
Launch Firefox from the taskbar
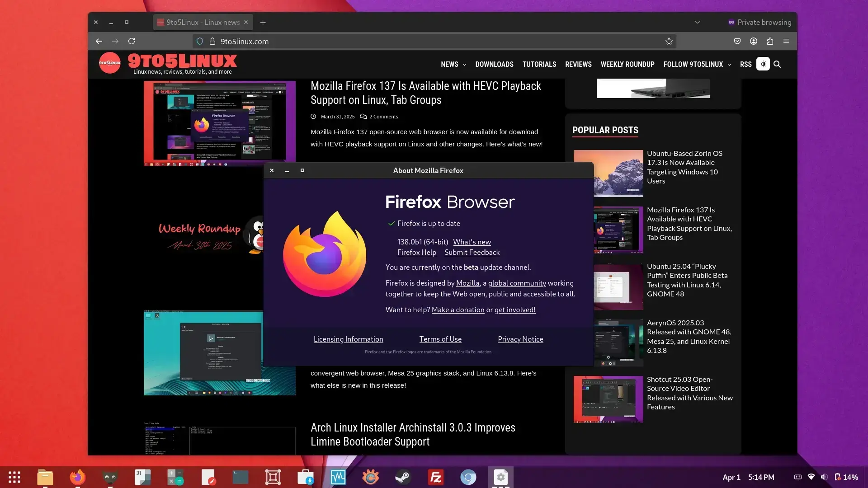coord(77,477)
